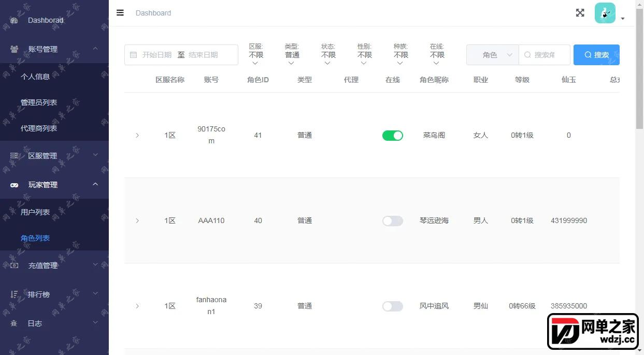The height and width of the screenshot is (355, 644).
Task: Click the 仙玉 value 431999990
Action: click(569, 221)
